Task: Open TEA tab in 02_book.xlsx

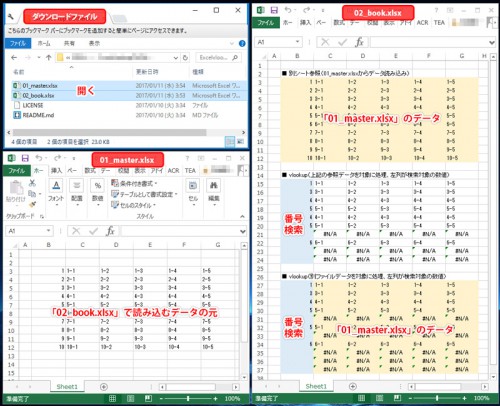Action: [x=439, y=23]
